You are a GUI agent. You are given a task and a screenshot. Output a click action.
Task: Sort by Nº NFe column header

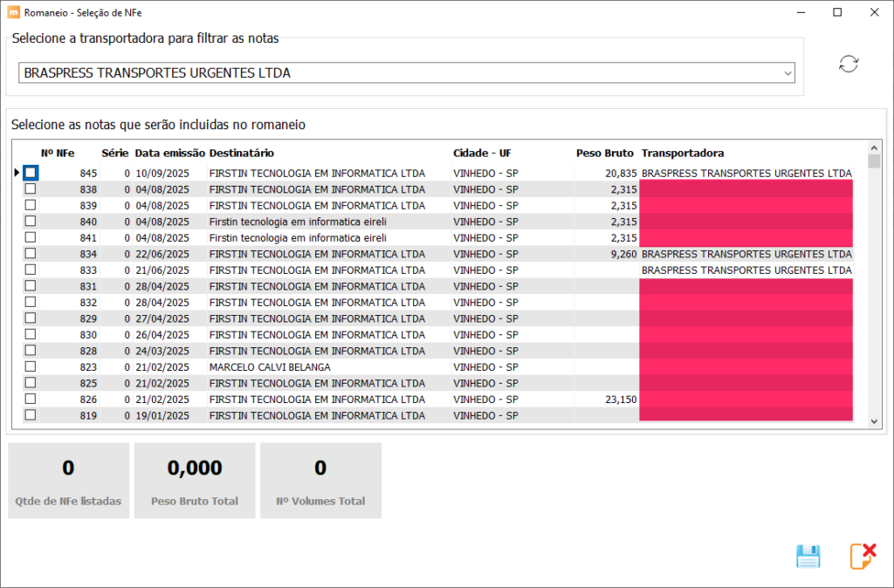58,154
